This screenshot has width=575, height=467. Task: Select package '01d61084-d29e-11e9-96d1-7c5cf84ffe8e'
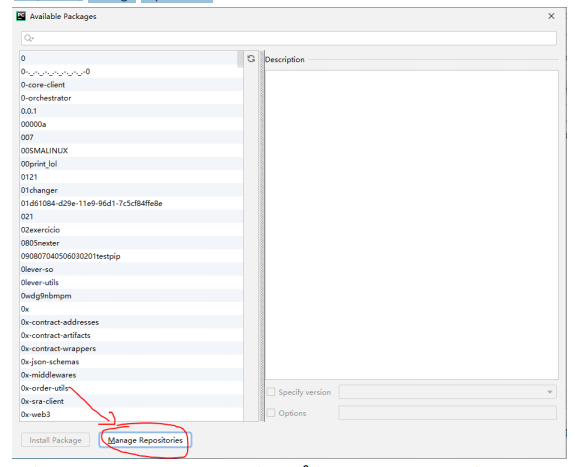pos(131,204)
